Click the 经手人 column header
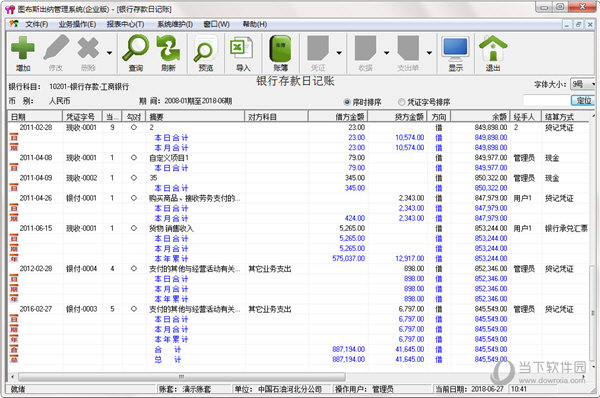This screenshot has height=398, width=600. tap(526, 117)
